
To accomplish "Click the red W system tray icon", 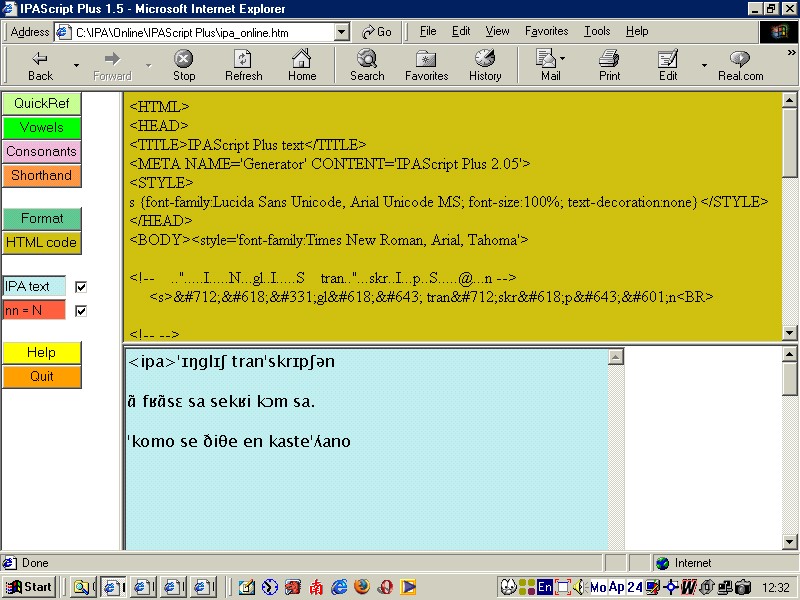I will (688, 587).
